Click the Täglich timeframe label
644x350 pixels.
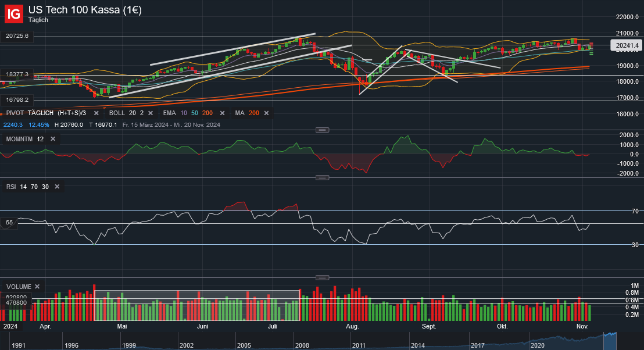(38, 20)
